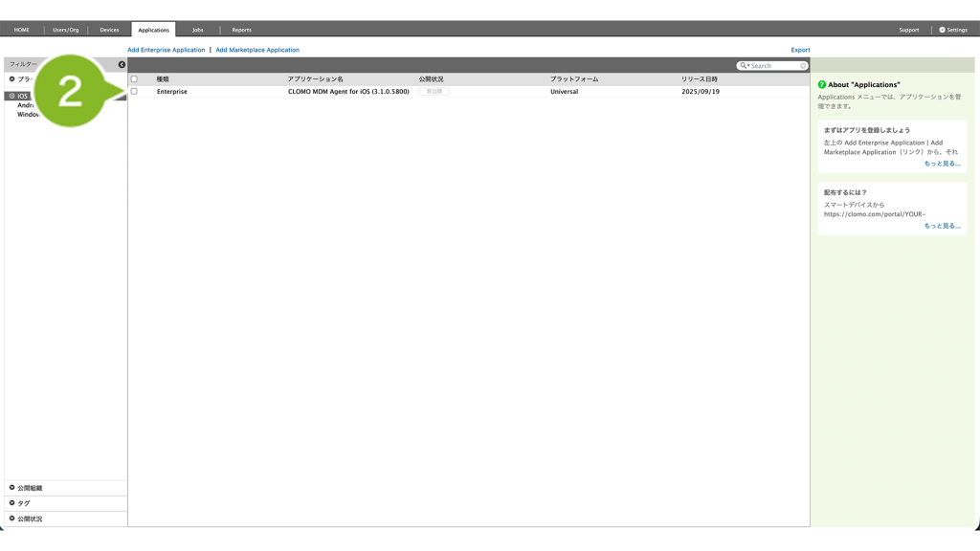980x551 pixels.
Task: Expand the タグ filter section
Action: [12, 503]
